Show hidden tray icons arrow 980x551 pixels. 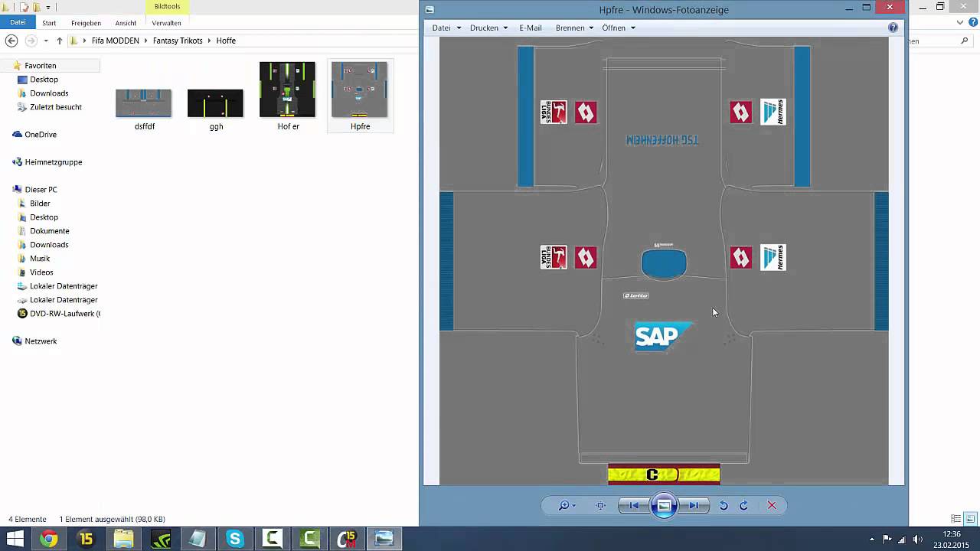click(872, 539)
